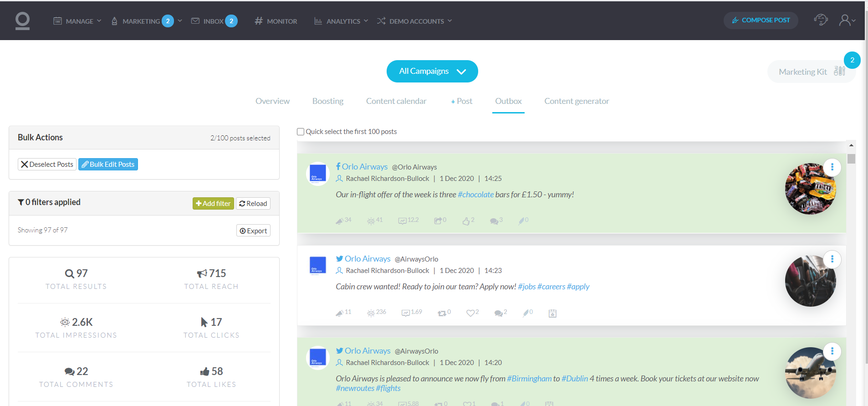Screen dimensions: 868x406
Task: Open the All Campaigns dropdown
Action: (x=432, y=72)
